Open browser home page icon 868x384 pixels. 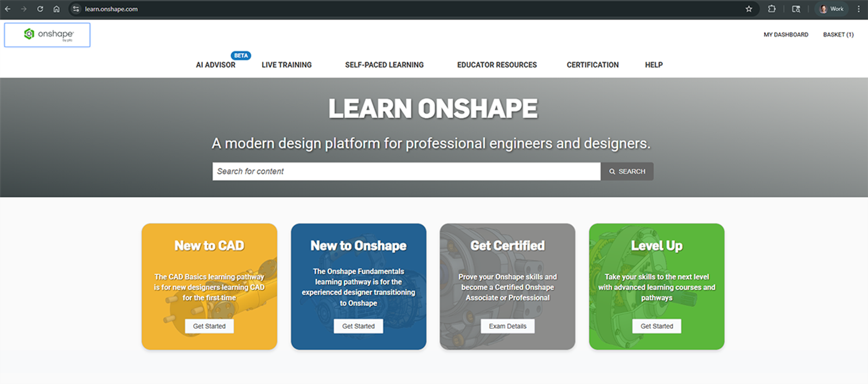coord(56,9)
